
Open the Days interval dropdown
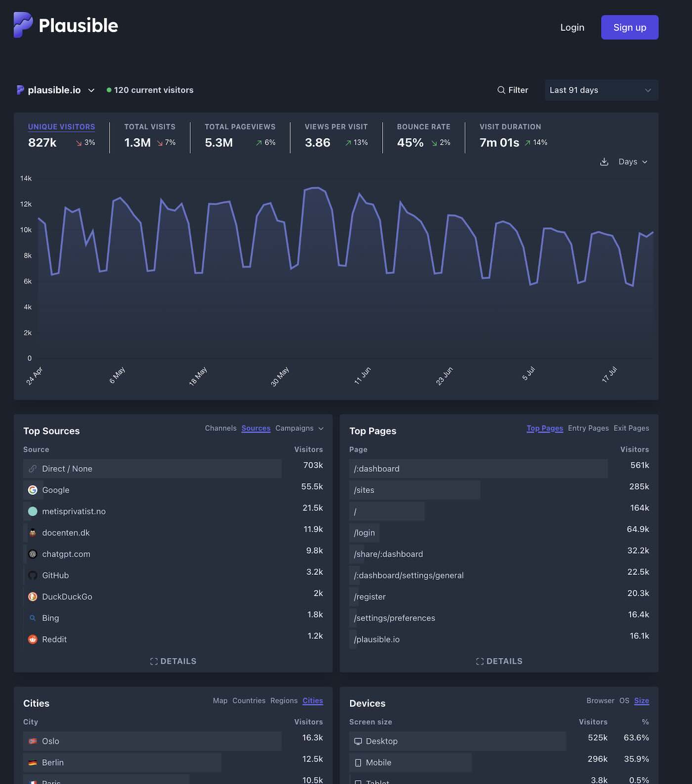pos(633,162)
